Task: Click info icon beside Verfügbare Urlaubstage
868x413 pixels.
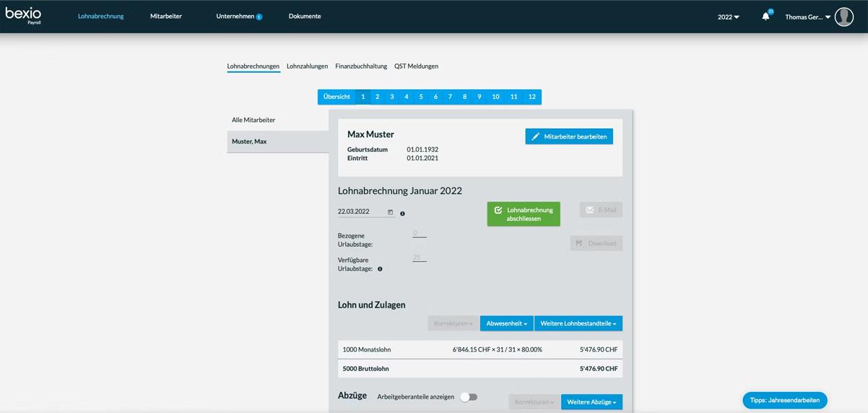Action: click(x=380, y=269)
